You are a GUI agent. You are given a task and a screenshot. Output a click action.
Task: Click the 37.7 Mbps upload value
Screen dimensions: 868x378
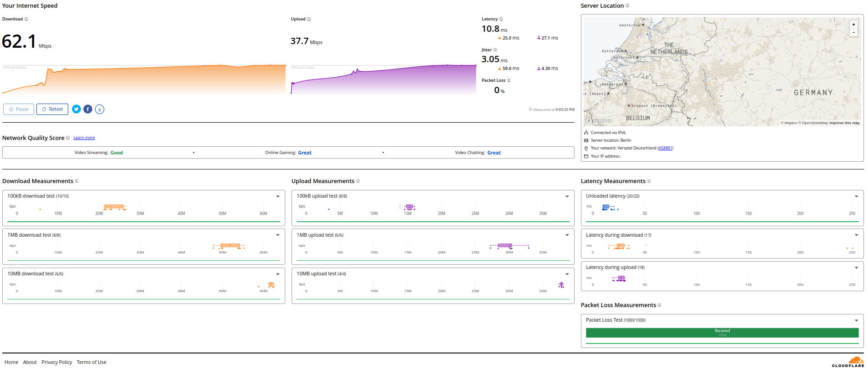[x=306, y=41]
